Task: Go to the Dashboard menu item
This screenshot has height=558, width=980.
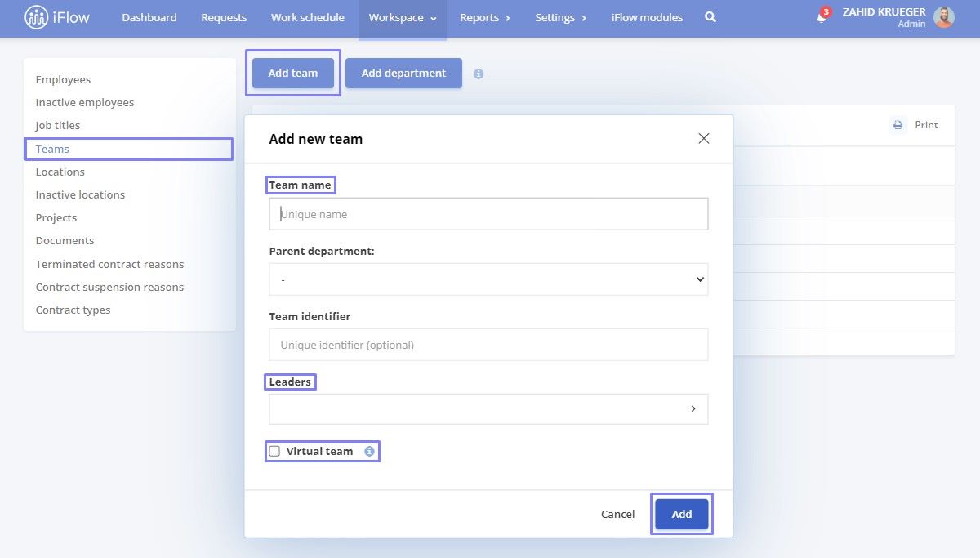Action: (149, 18)
